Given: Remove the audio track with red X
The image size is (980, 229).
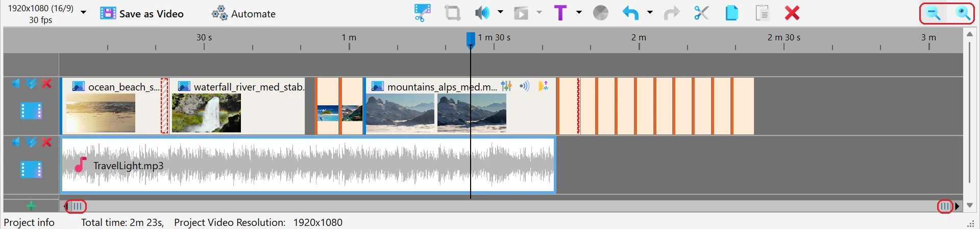Looking at the screenshot, I should pos(46,142).
